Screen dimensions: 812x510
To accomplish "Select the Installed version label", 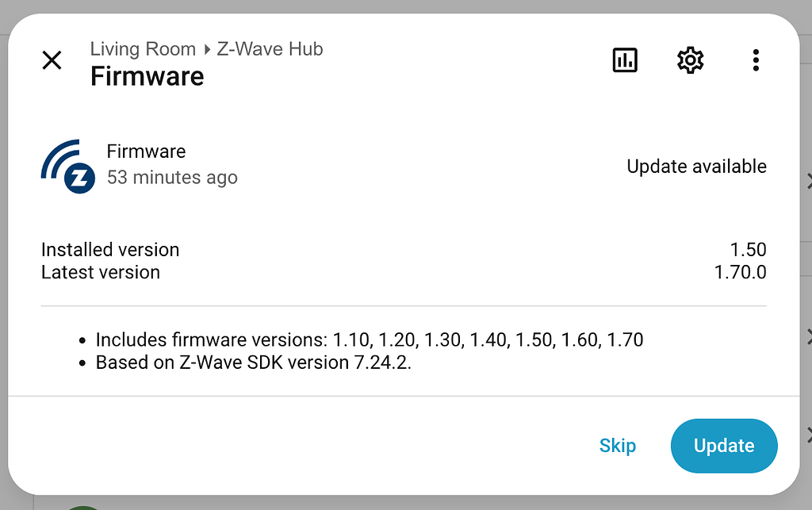I will click(x=109, y=249).
